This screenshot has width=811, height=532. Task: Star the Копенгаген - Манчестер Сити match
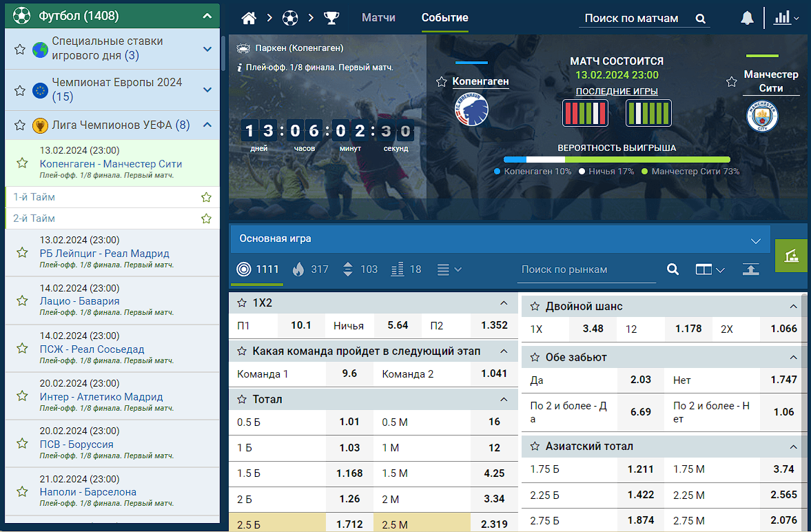pyautogui.click(x=22, y=163)
